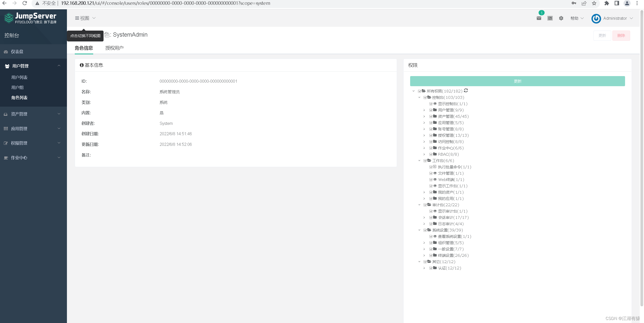Expand the 应用管理(5/5) tree node
This screenshot has width=644, height=323.
tap(424, 123)
